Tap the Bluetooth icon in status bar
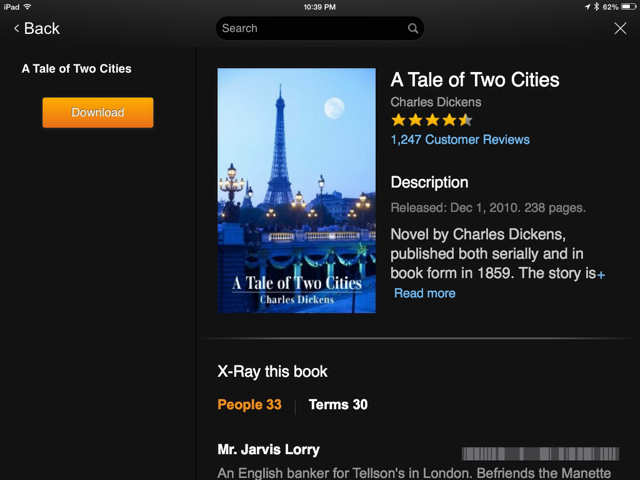 (x=596, y=7)
